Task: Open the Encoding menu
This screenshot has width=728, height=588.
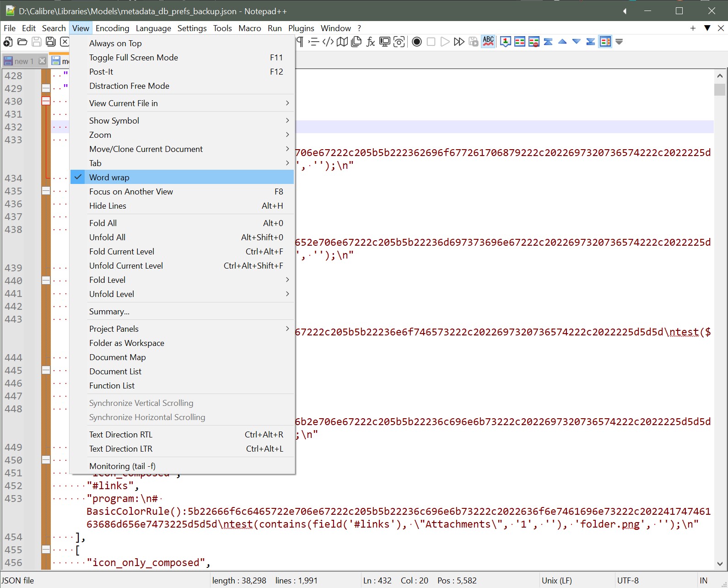Action: pos(112,28)
